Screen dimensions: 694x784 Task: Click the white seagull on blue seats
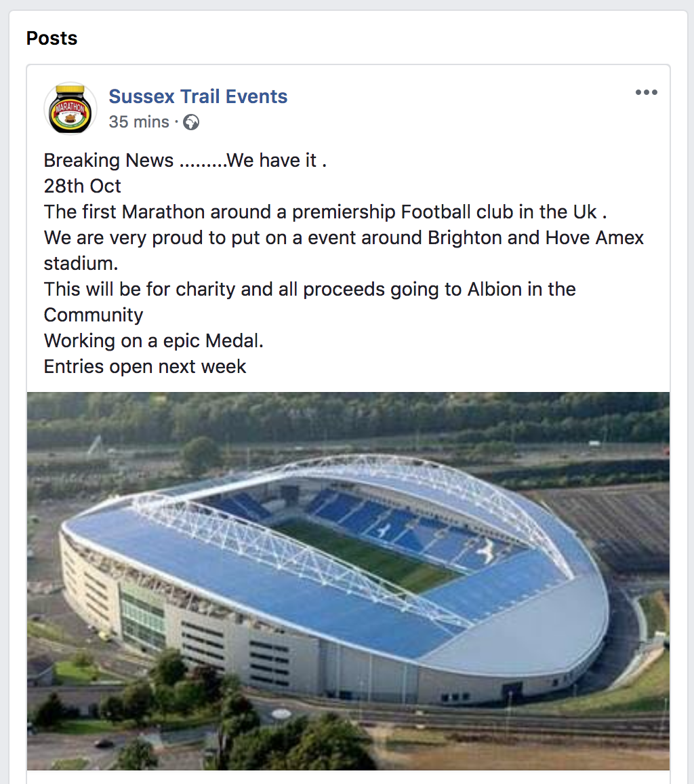click(x=486, y=550)
